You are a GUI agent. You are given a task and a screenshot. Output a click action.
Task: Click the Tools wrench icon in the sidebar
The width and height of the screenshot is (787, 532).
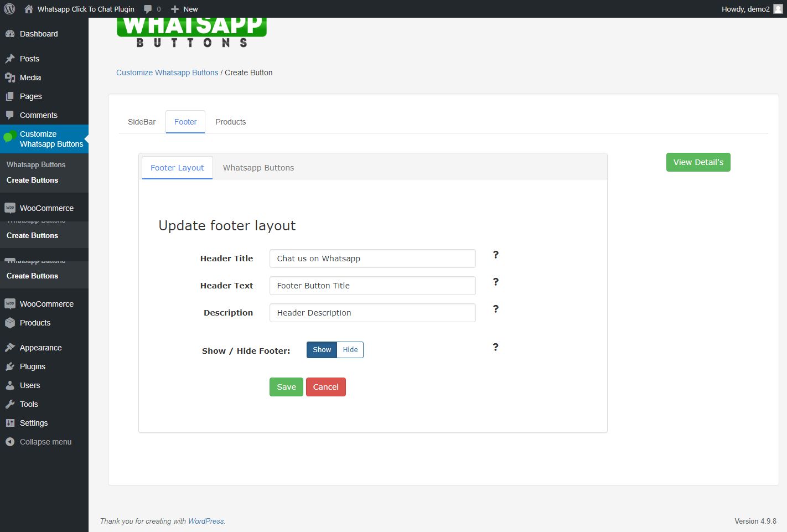[10, 404]
